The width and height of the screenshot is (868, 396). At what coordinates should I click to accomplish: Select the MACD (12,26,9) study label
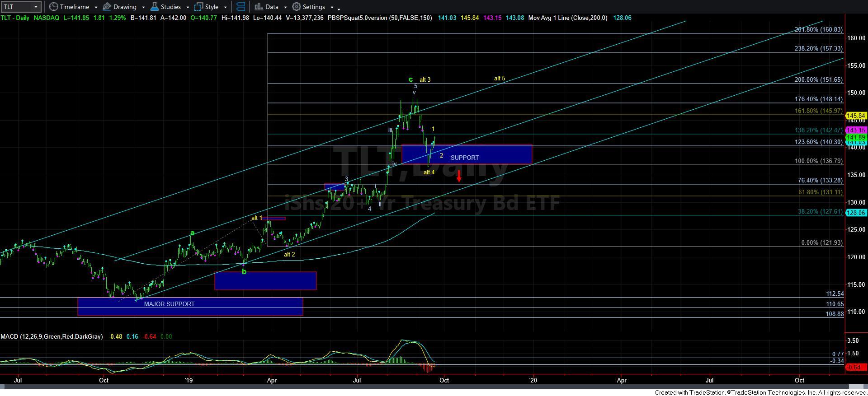(x=52, y=336)
